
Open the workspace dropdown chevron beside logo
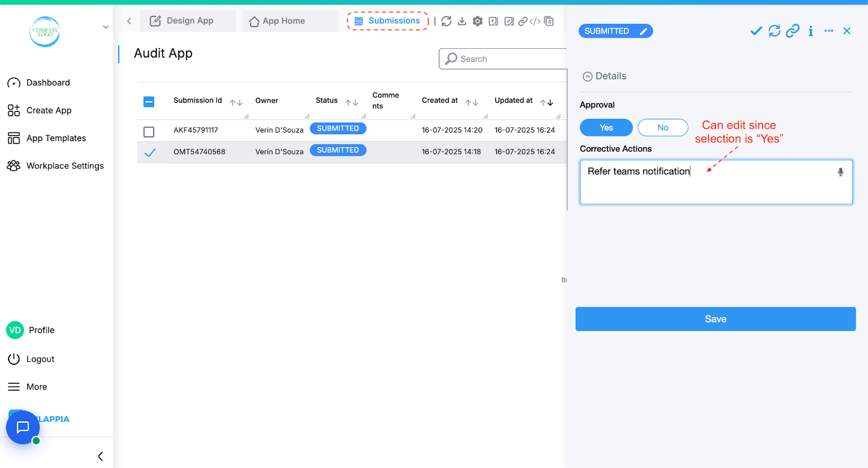coord(106,27)
